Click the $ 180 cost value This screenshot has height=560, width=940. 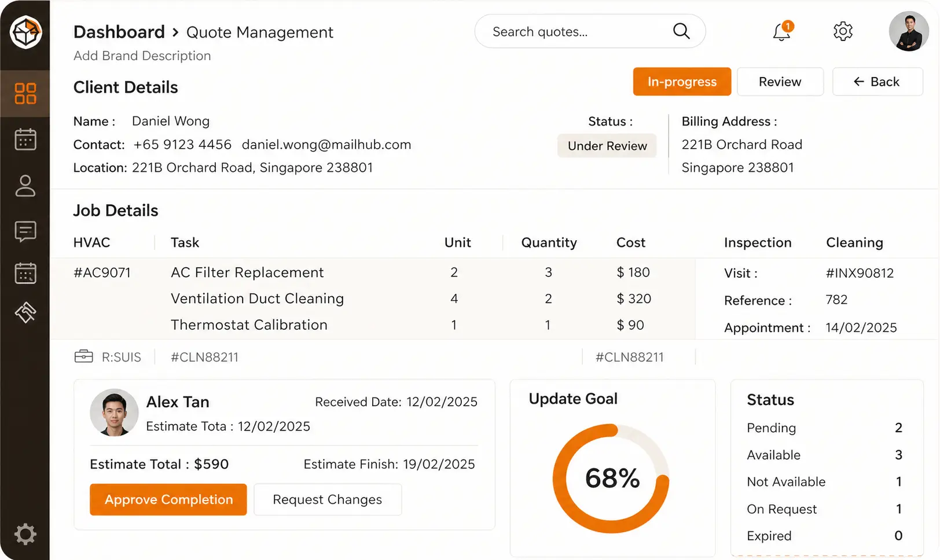click(633, 272)
